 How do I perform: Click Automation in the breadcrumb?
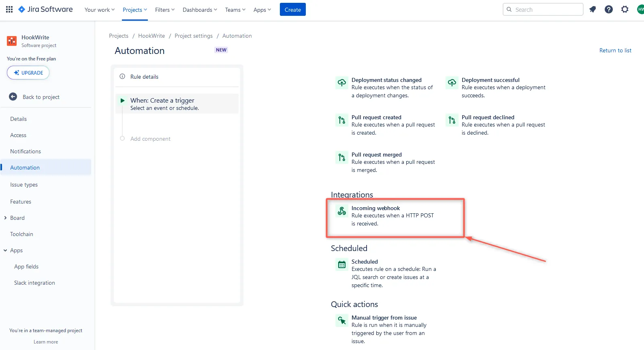[237, 36]
